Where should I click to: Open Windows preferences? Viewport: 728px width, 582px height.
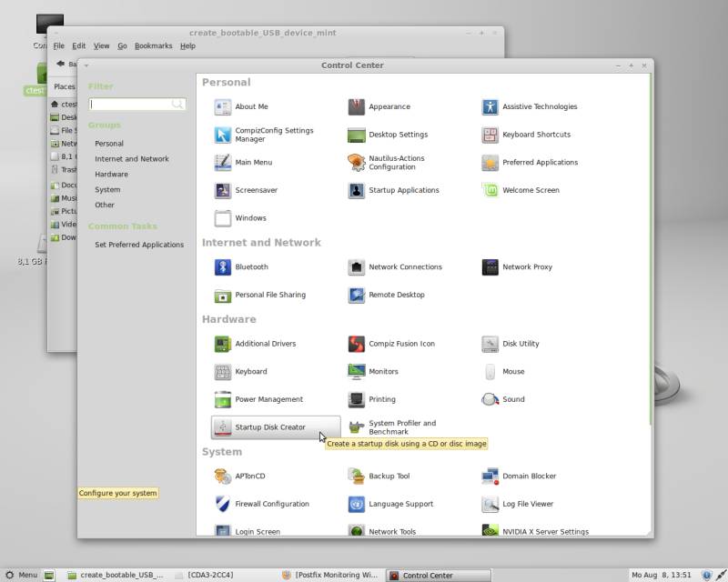[240, 218]
